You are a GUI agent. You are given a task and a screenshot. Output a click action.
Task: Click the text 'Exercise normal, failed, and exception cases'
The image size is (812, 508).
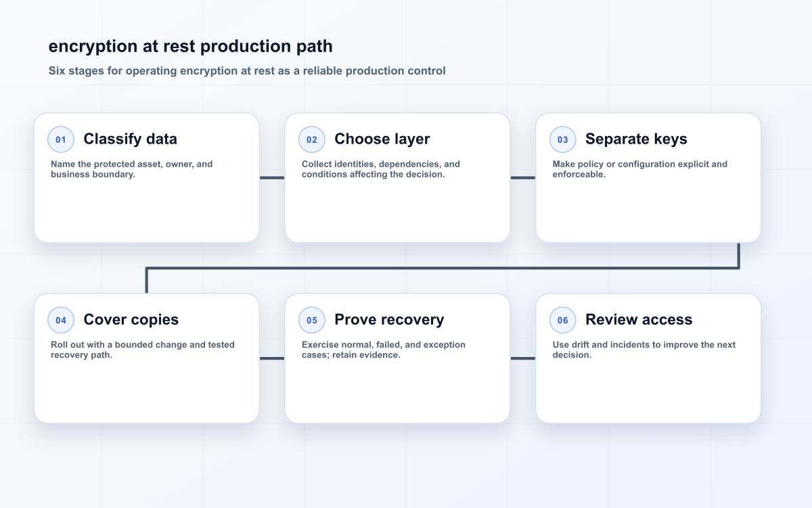384,350
